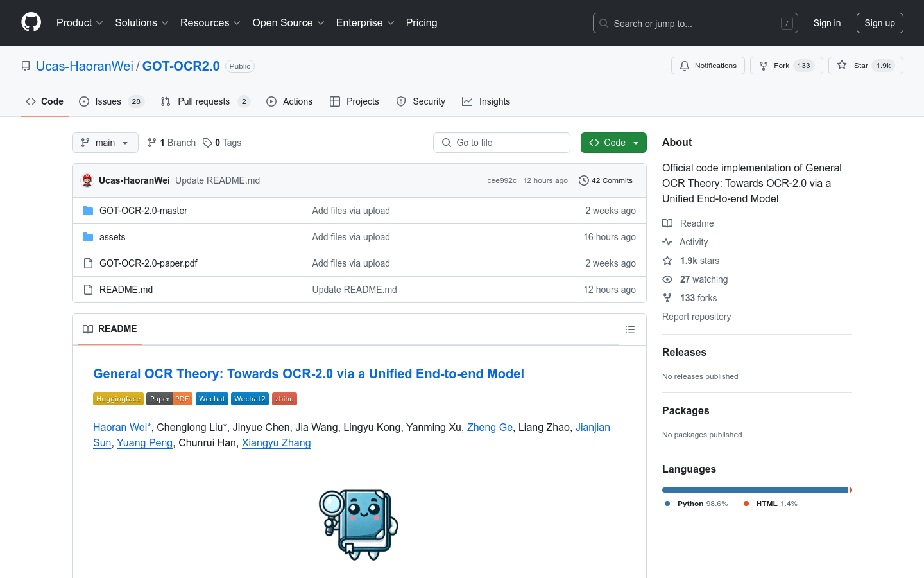The width and height of the screenshot is (924, 578).
Task: Open the Pull requests tab
Action: click(x=205, y=101)
